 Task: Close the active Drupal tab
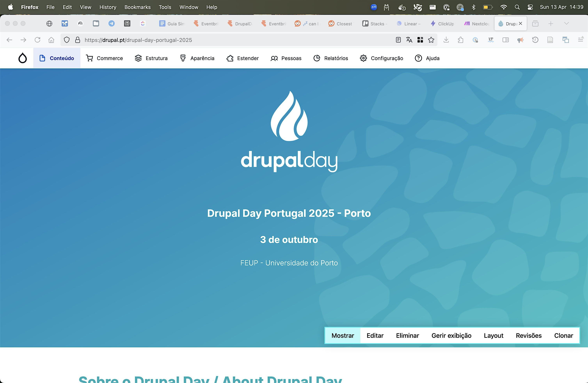click(x=520, y=23)
